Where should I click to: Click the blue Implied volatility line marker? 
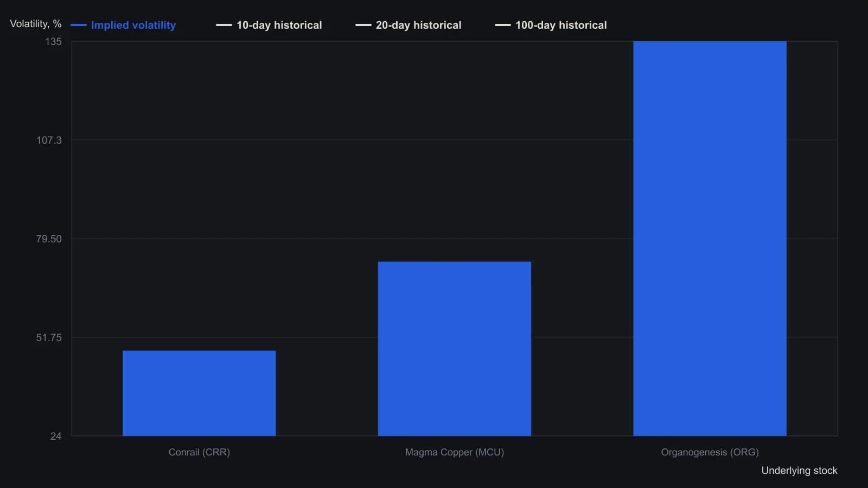pos(79,25)
